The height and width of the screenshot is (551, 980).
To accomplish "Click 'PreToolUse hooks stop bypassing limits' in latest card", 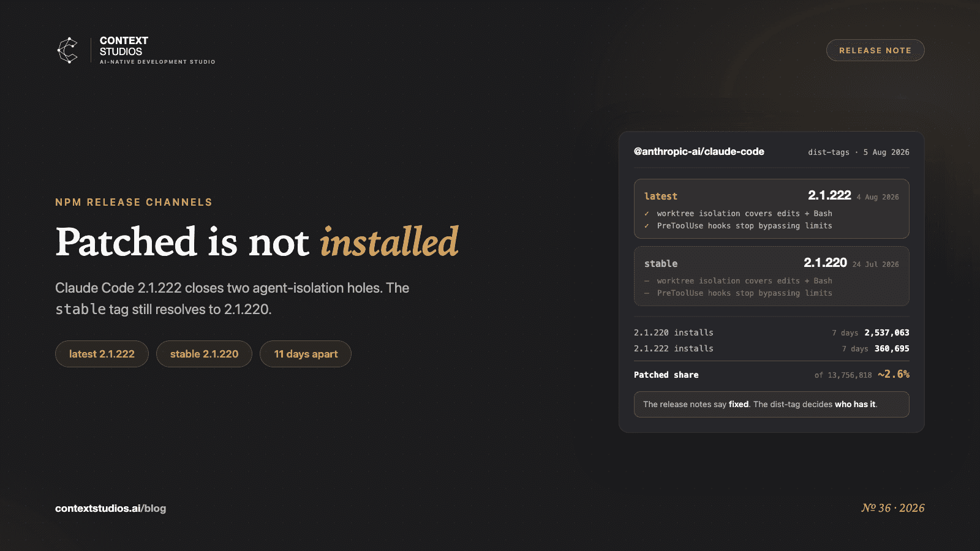I will pyautogui.click(x=745, y=226).
